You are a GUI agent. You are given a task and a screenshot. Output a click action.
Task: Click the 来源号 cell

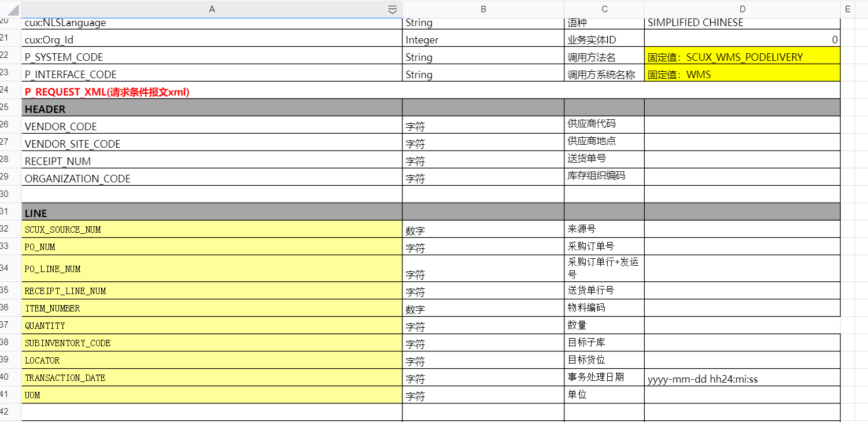(604, 229)
